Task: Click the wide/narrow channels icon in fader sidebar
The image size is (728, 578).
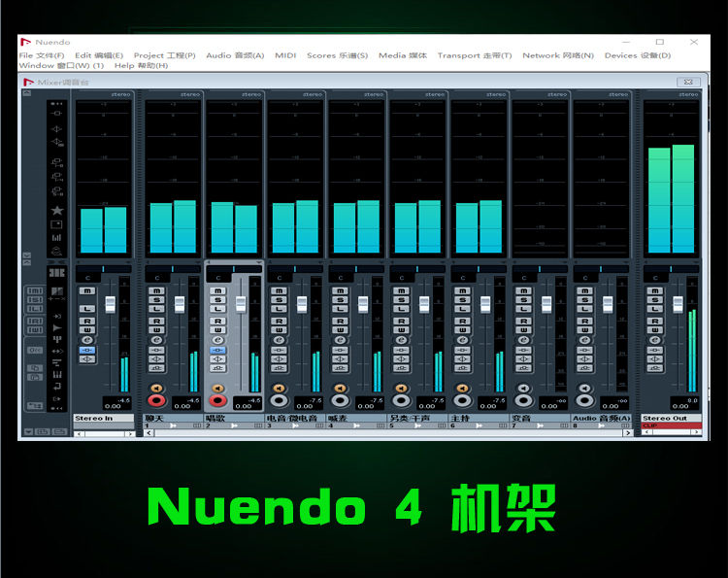Action: coord(56,272)
